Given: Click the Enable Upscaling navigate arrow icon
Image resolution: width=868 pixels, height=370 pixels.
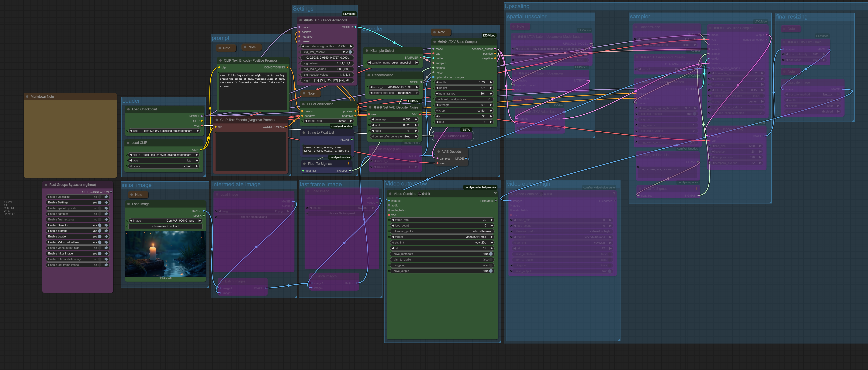Looking at the screenshot, I should pyautogui.click(x=106, y=197).
